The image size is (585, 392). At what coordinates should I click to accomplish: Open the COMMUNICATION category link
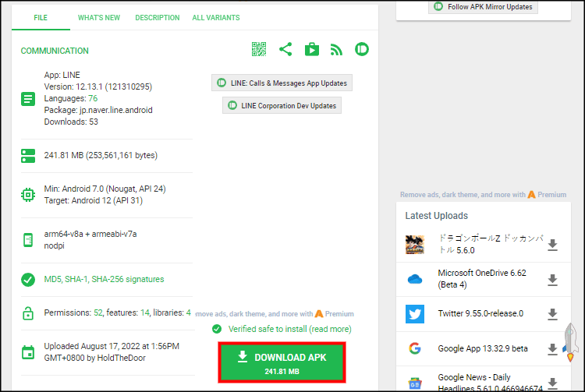point(55,51)
